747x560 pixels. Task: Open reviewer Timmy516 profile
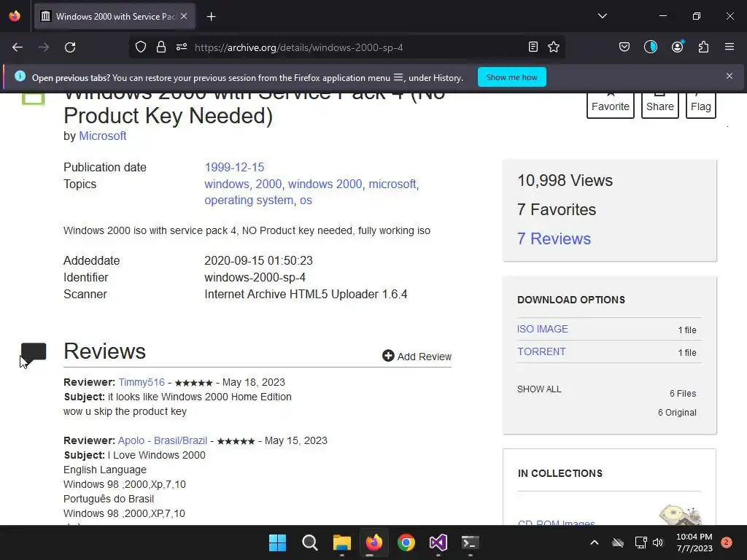[x=142, y=382]
